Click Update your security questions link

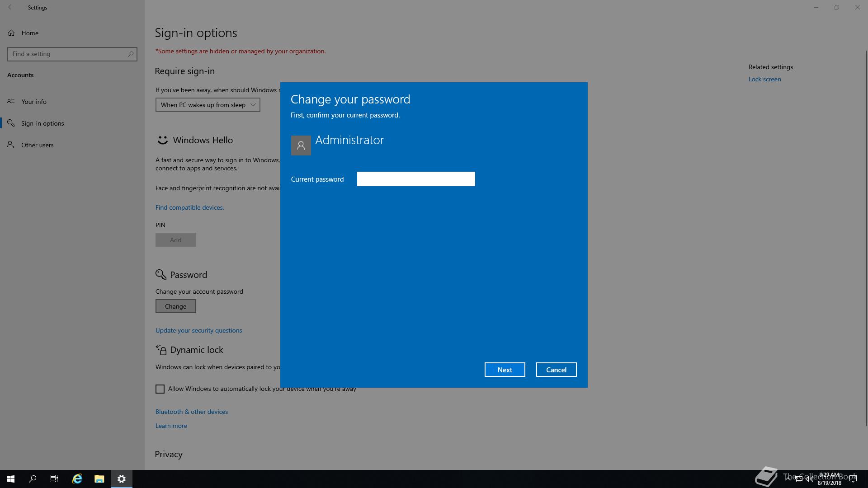point(198,330)
